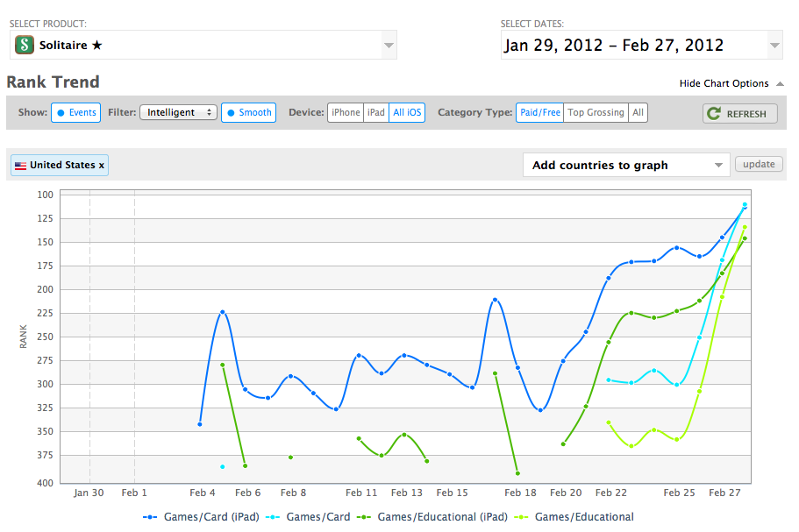Toggle the Events show option
Viewport: 799px width, 532px height.
[x=76, y=112]
